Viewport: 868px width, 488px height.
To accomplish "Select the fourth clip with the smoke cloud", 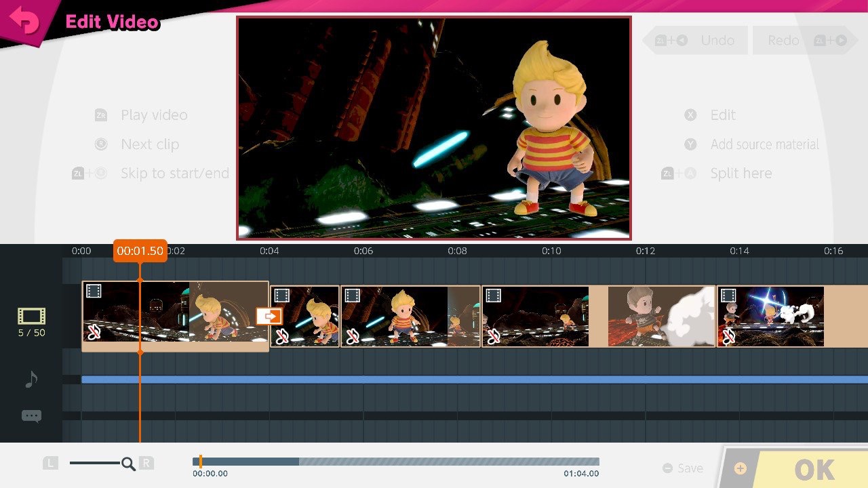I will (599, 316).
